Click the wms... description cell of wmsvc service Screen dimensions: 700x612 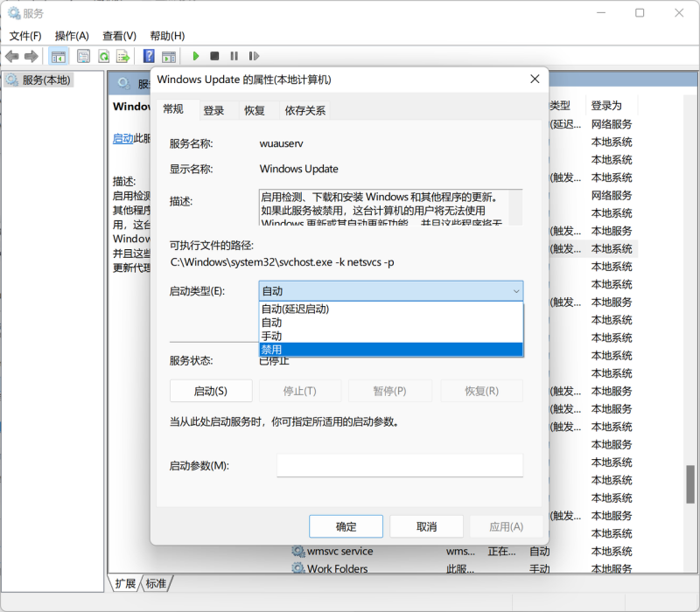(x=461, y=552)
